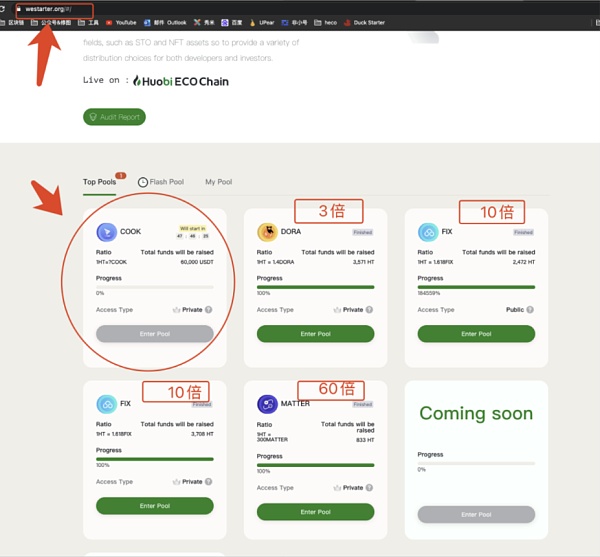Viewport: 600px width, 557px height.
Task: Open the Duck Starter bookmark
Action: click(364, 23)
